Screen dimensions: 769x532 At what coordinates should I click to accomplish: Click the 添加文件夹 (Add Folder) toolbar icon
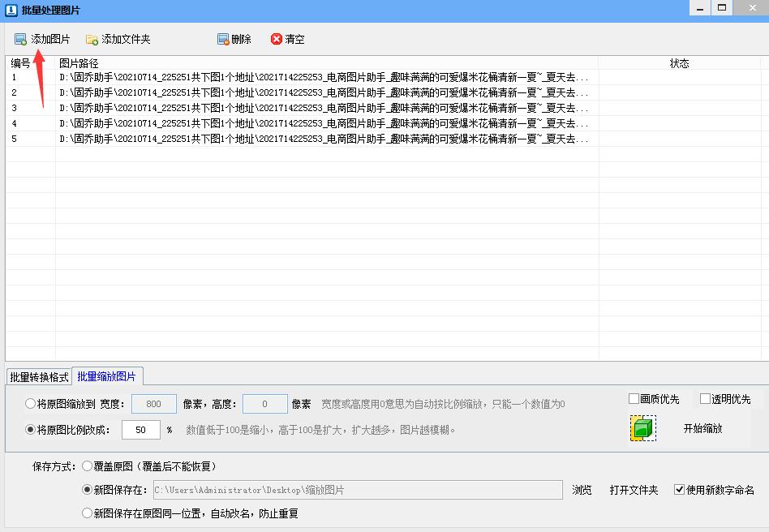point(91,38)
